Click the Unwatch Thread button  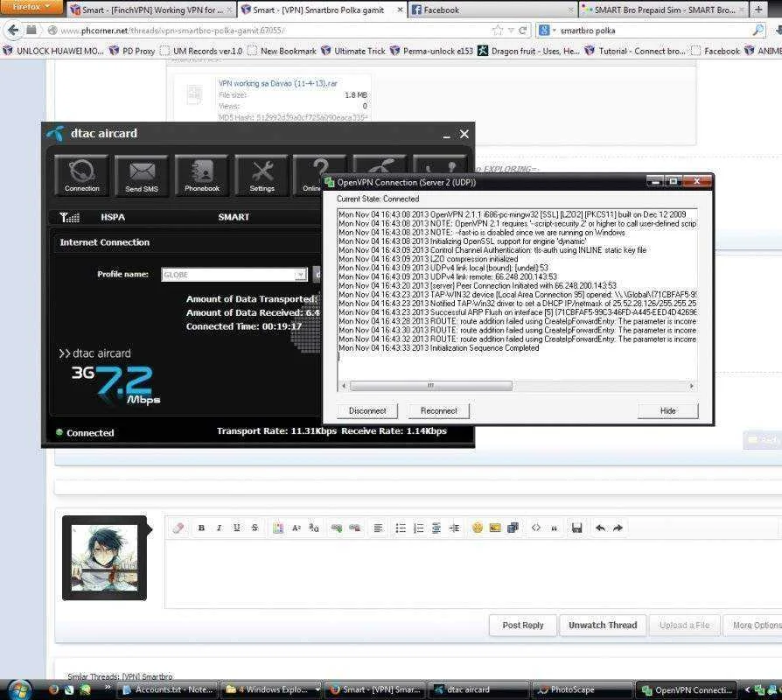pyautogui.click(x=603, y=625)
